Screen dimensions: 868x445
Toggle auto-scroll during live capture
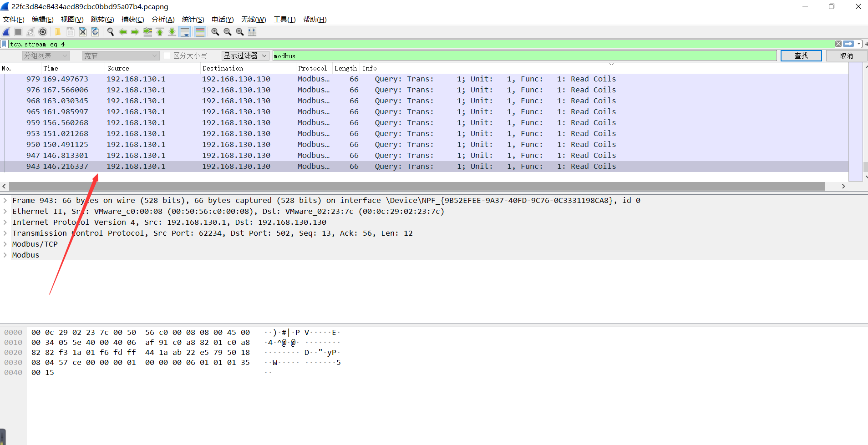pyautogui.click(x=185, y=32)
